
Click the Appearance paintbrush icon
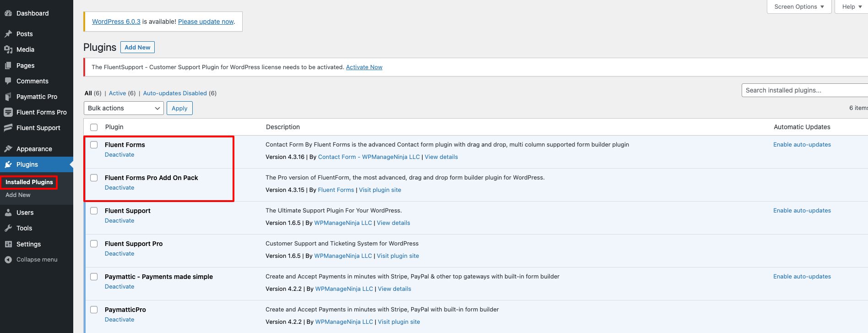(8, 149)
